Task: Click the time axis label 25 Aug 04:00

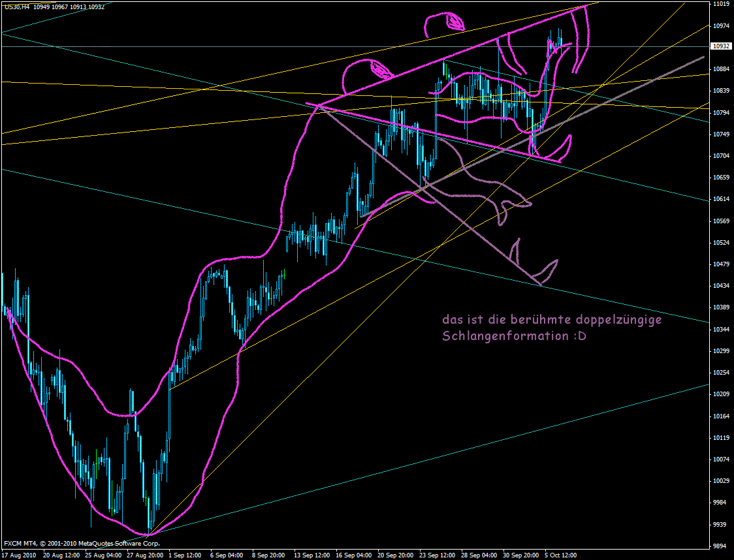Action: [103, 555]
